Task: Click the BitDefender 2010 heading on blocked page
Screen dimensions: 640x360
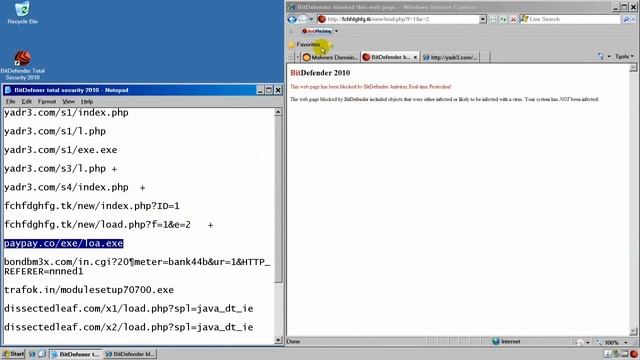Action: point(320,73)
